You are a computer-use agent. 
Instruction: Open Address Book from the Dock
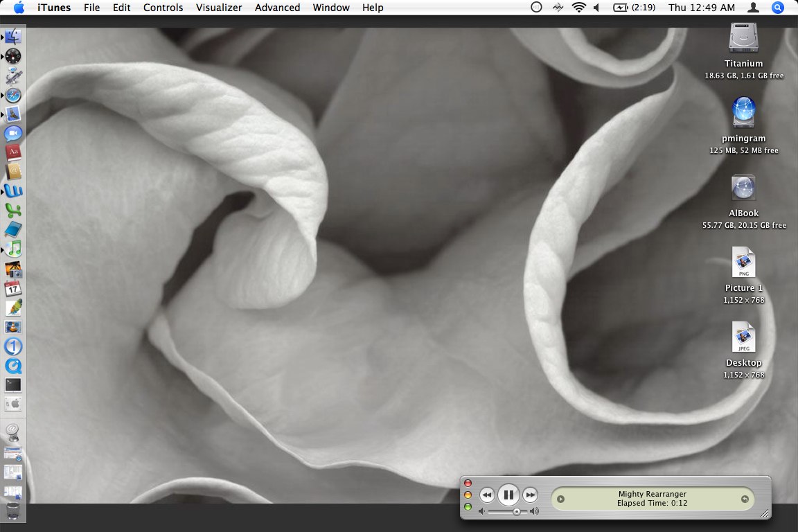[13, 172]
